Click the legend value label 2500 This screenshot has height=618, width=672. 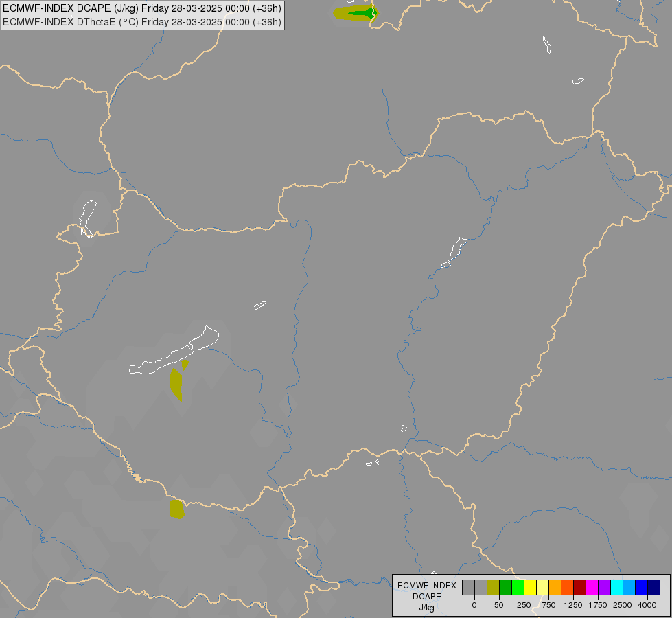[623, 605]
